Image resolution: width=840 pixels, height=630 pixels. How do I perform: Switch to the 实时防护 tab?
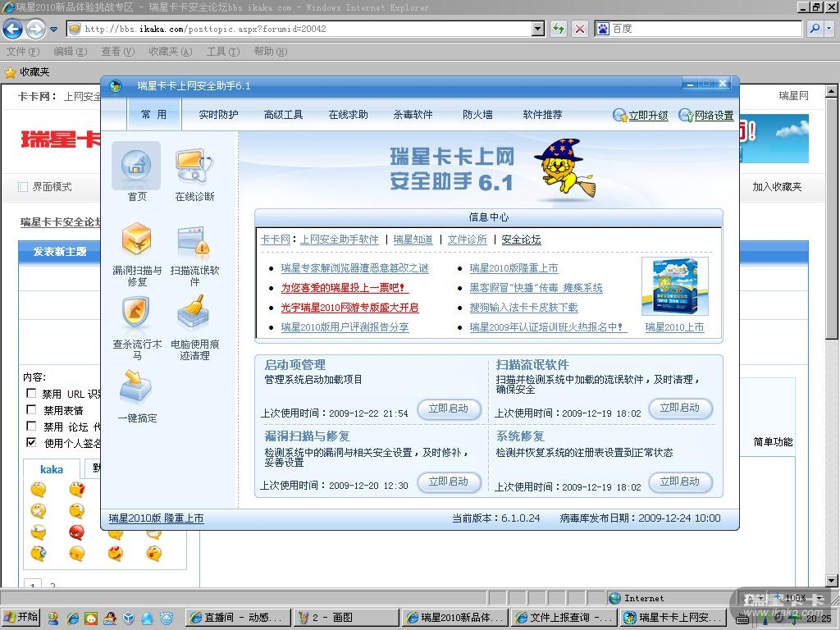coord(218,115)
